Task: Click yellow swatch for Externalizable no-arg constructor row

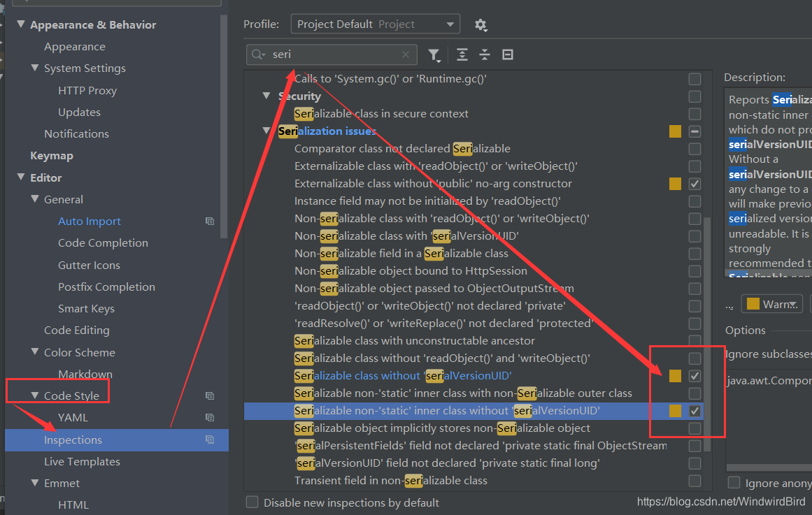Action: 675,184
